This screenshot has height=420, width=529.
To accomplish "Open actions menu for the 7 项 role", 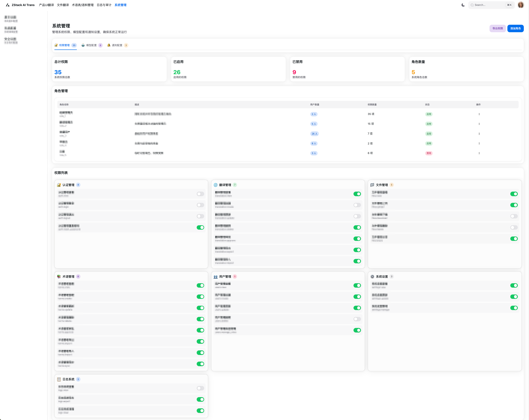I will click(479, 134).
